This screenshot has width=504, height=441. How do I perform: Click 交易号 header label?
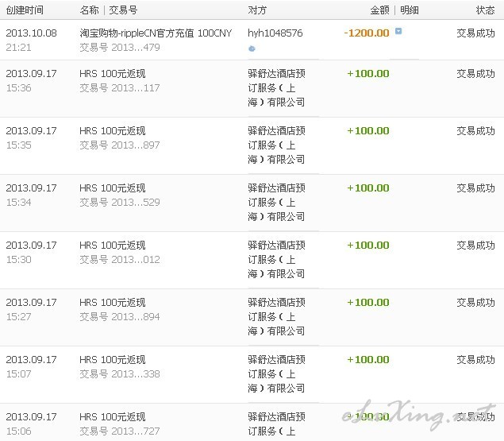click(123, 10)
